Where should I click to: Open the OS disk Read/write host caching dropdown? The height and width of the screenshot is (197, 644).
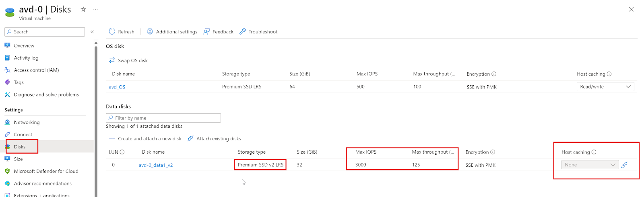(x=605, y=86)
